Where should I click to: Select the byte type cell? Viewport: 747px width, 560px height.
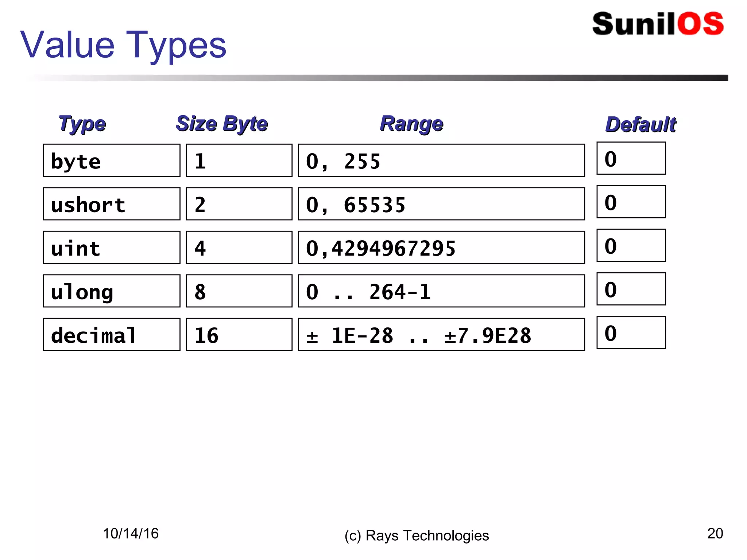click(x=112, y=160)
